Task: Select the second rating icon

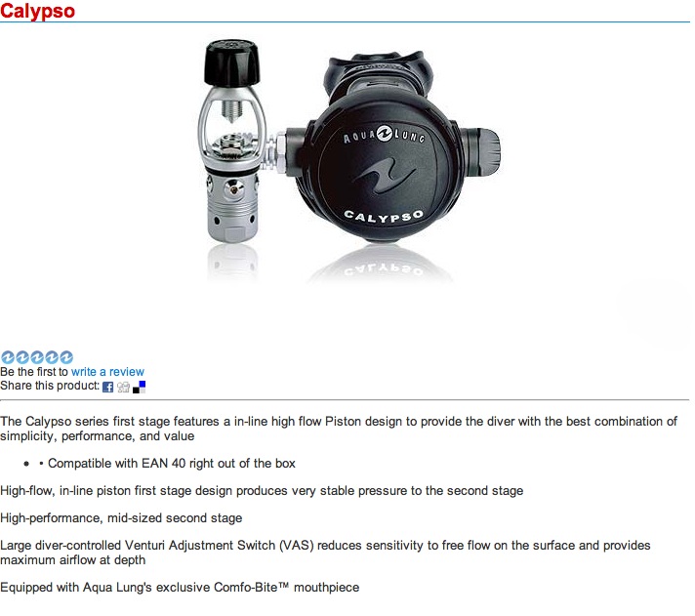Action: [22, 357]
